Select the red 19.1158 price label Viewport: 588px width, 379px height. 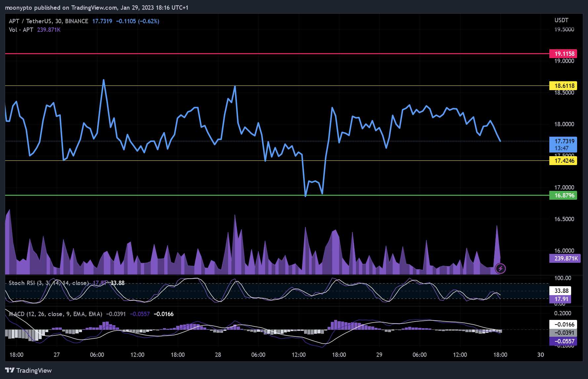pyautogui.click(x=563, y=53)
